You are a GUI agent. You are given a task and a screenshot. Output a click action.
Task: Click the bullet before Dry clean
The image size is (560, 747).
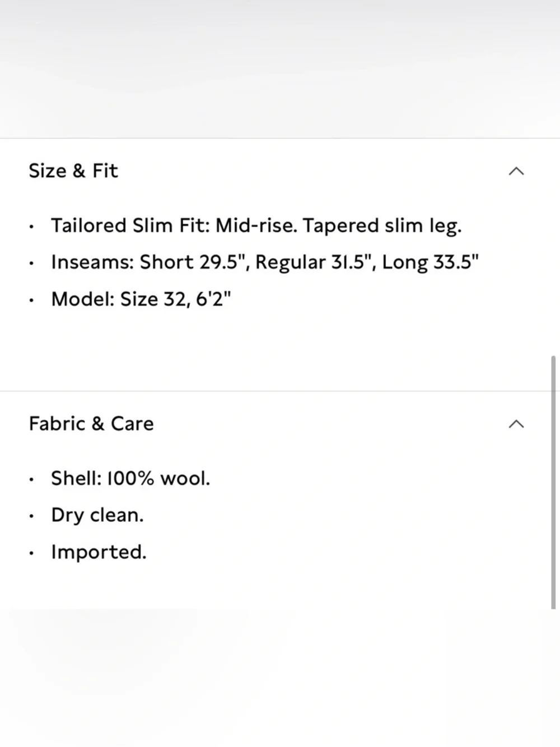[32, 516]
